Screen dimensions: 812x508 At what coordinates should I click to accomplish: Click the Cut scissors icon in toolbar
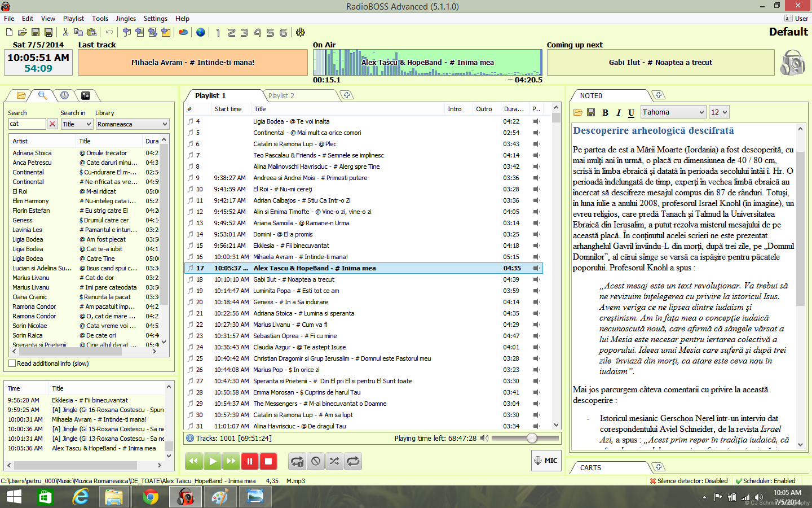click(65, 33)
